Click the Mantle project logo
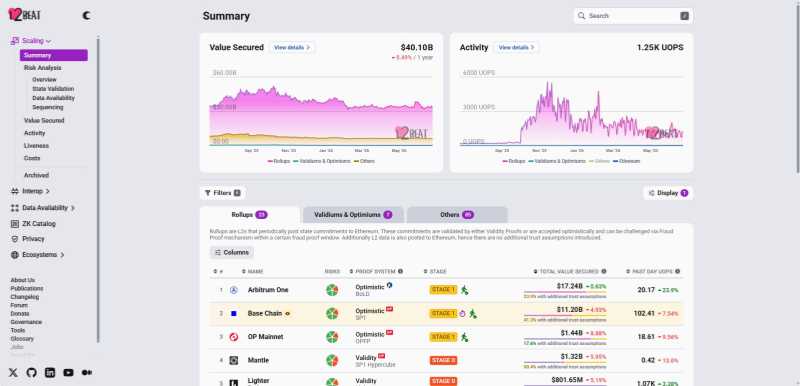Viewport: 800px width, 386px height. (234, 361)
